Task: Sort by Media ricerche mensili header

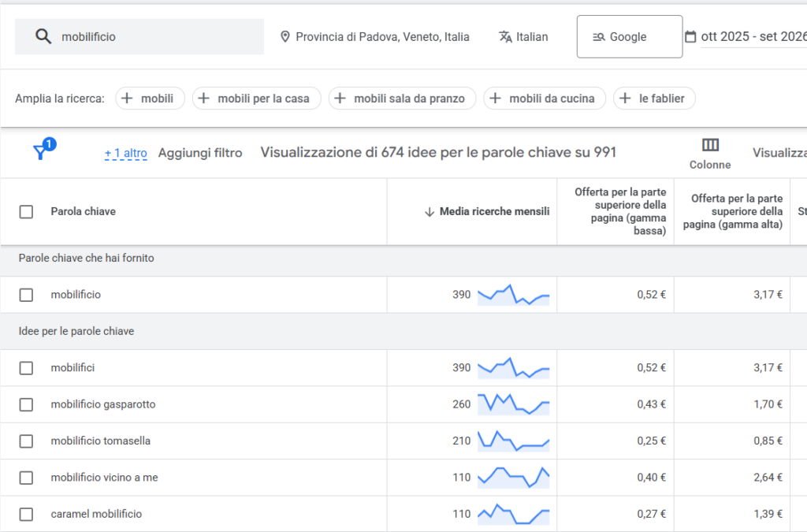Action: click(494, 211)
